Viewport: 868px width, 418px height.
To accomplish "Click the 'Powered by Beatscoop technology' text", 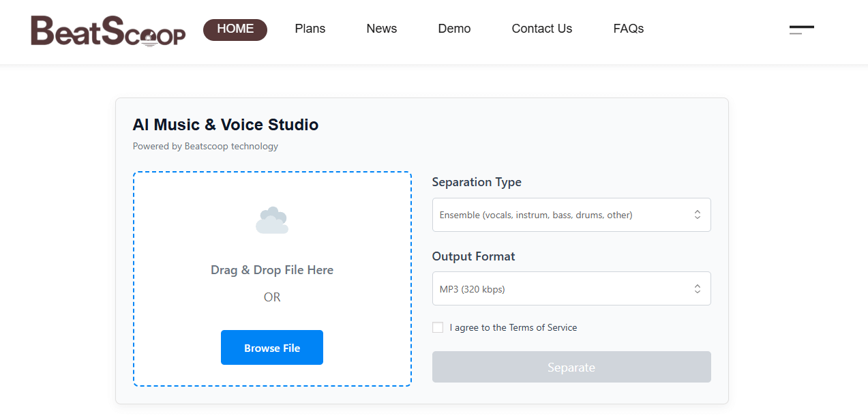I will pos(205,146).
